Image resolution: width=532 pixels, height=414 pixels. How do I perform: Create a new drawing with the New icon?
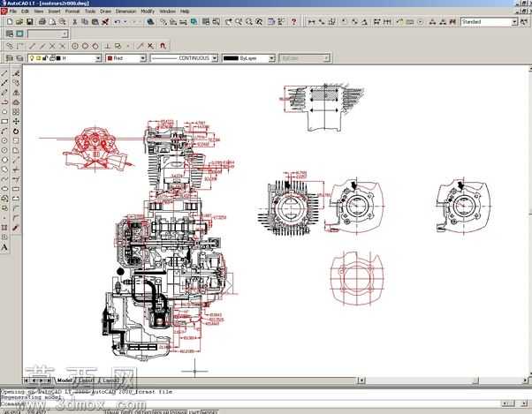coord(10,22)
